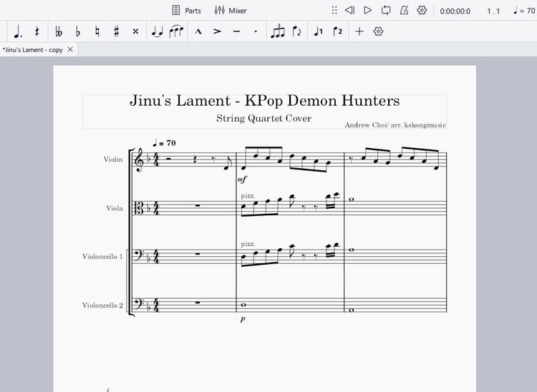Select the score title text

[264, 101]
